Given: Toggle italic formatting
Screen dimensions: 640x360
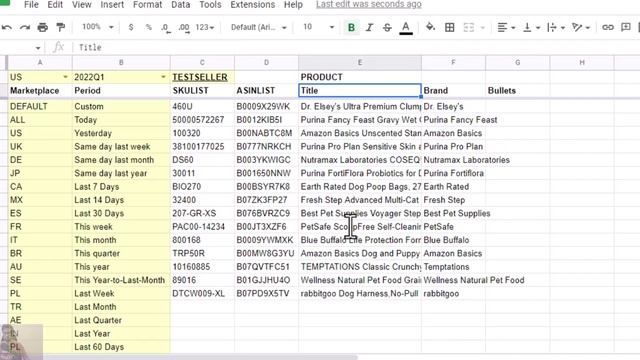Looking at the screenshot, I should pyautogui.click(x=369, y=27).
